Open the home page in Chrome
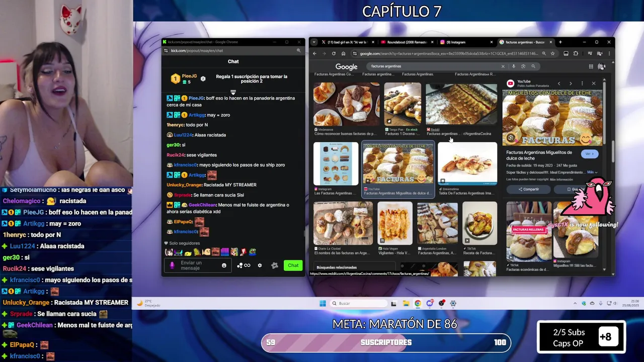 click(343, 54)
